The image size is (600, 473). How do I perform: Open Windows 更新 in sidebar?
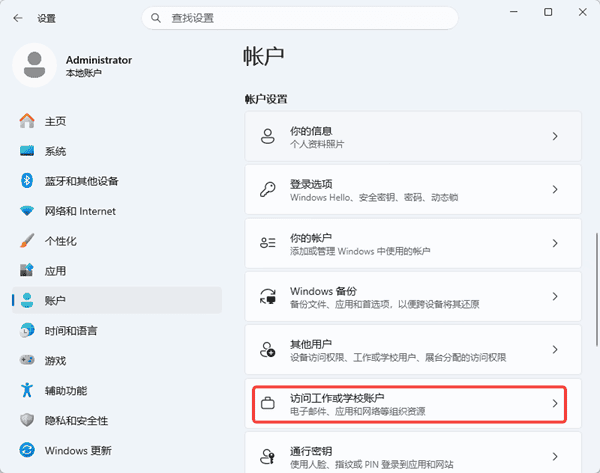coord(117,450)
